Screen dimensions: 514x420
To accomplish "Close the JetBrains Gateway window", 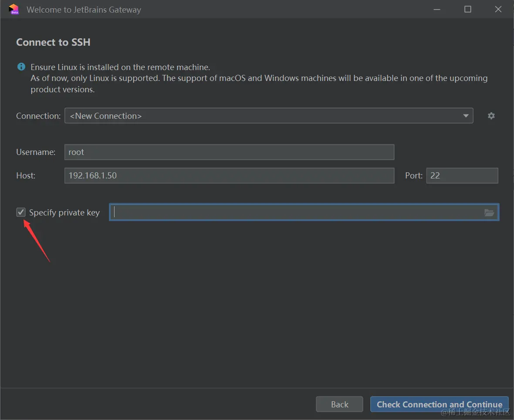I will click(498, 9).
